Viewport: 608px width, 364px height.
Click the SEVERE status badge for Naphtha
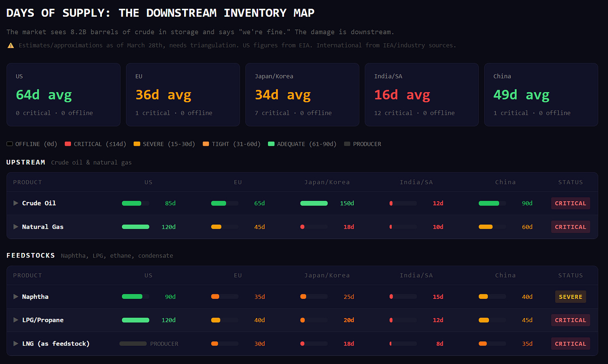coord(570,297)
